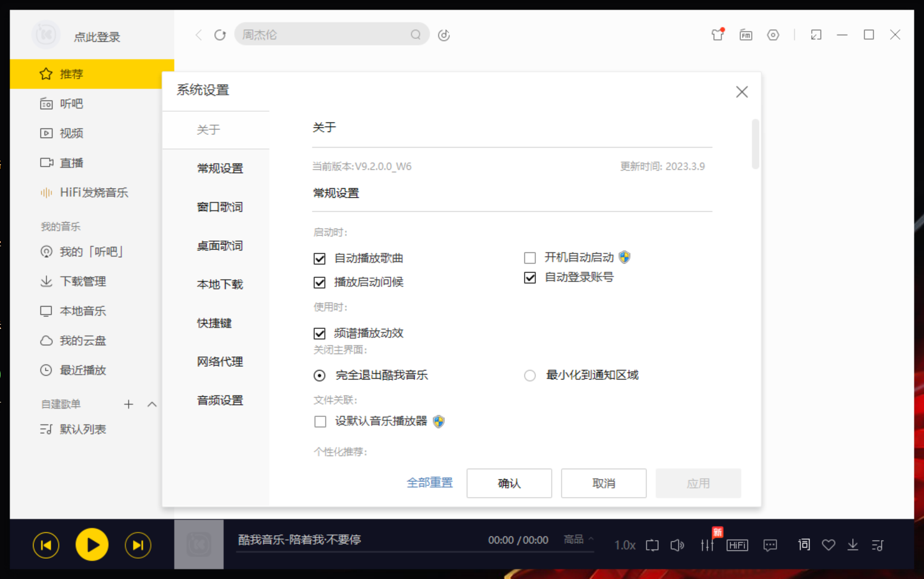
Task: Select 最小化到通知区域 radio button
Action: [530, 376]
